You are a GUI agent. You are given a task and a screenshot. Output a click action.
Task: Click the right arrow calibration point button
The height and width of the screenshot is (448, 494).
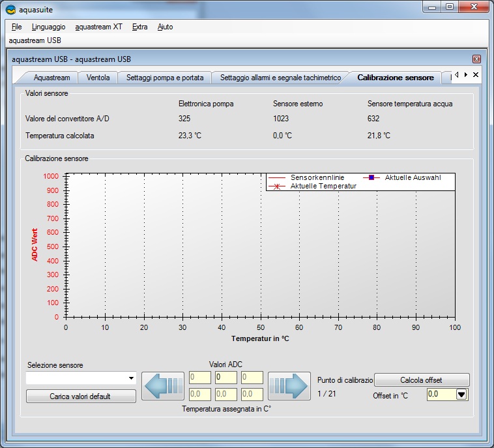(289, 385)
